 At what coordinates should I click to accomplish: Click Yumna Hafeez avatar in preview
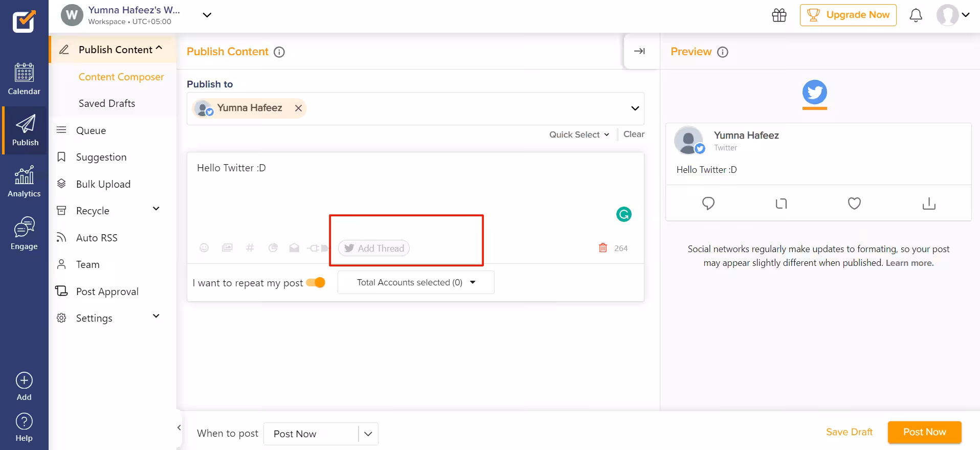pyautogui.click(x=688, y=140)
